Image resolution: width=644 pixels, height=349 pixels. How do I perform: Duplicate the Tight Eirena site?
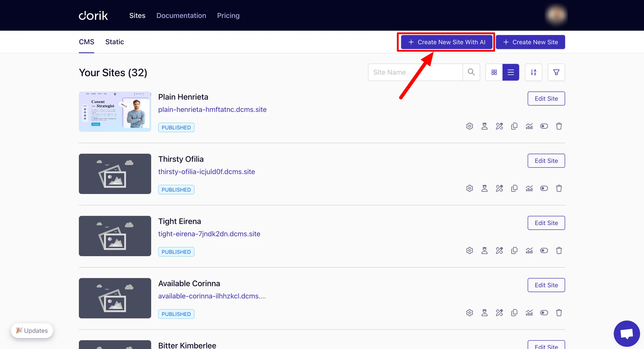click(x=514, y=250)
